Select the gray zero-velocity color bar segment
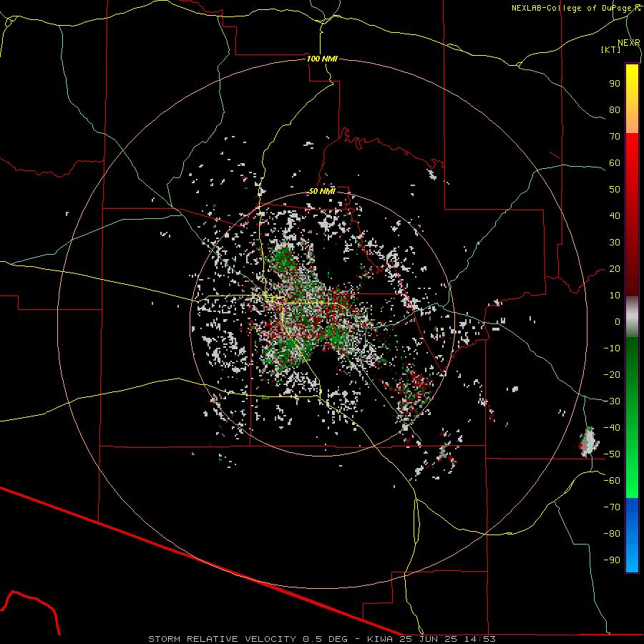 [632, 317]
